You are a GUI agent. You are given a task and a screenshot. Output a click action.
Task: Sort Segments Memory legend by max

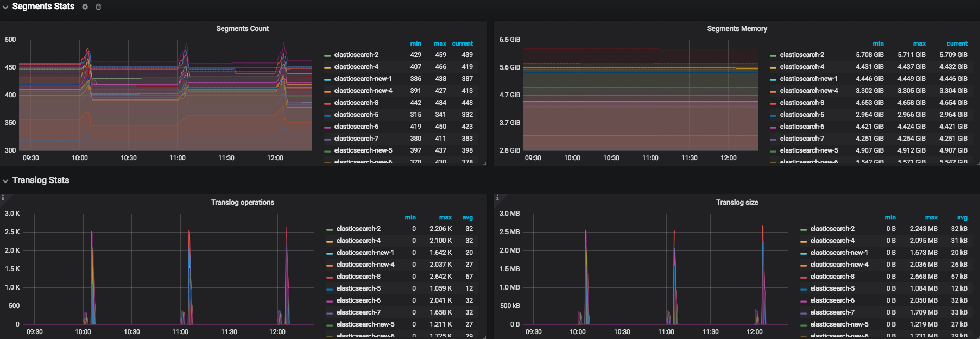(x=919, y=43)
